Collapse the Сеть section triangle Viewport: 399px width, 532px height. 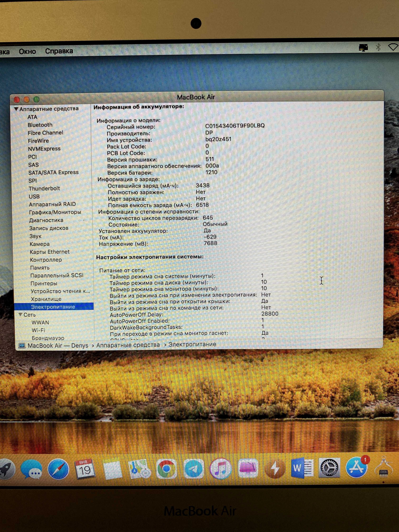click(20, 315)
